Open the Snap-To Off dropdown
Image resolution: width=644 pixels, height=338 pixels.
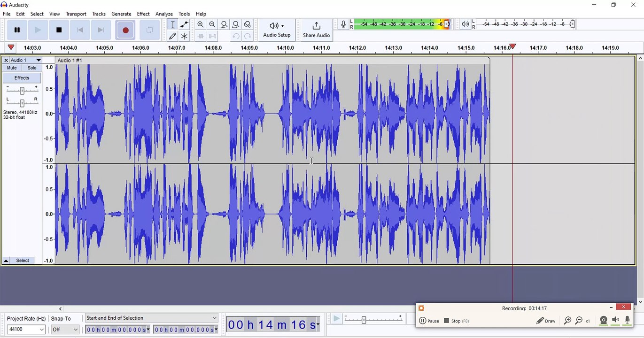click(65, 330)
